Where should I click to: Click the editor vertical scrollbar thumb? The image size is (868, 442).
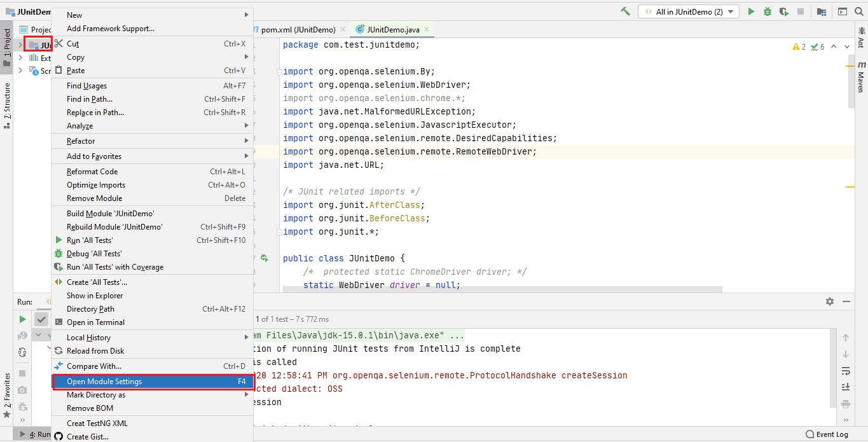pyautogui.click(x=851, y=83)
